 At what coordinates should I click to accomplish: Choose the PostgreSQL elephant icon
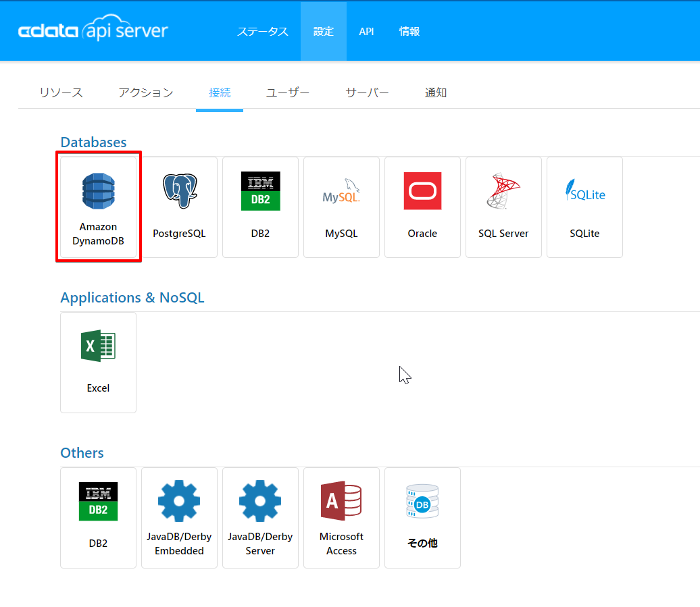pos(180,191)
